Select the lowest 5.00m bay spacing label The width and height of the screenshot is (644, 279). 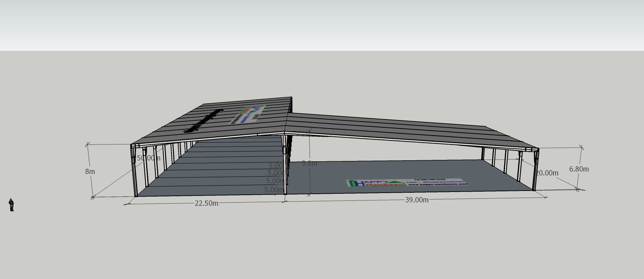pyautogui.click(x=274, y=190)
